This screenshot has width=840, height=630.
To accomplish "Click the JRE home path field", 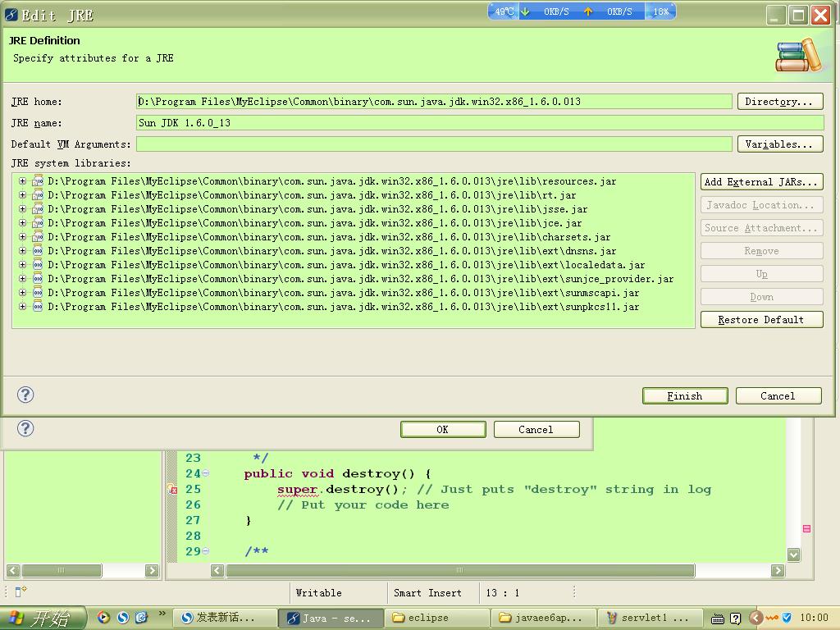I will pos(434,101).
